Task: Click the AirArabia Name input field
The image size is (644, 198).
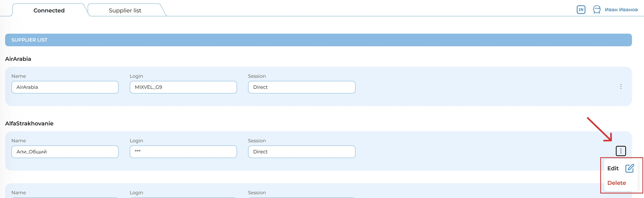Action: pos(65,87)
